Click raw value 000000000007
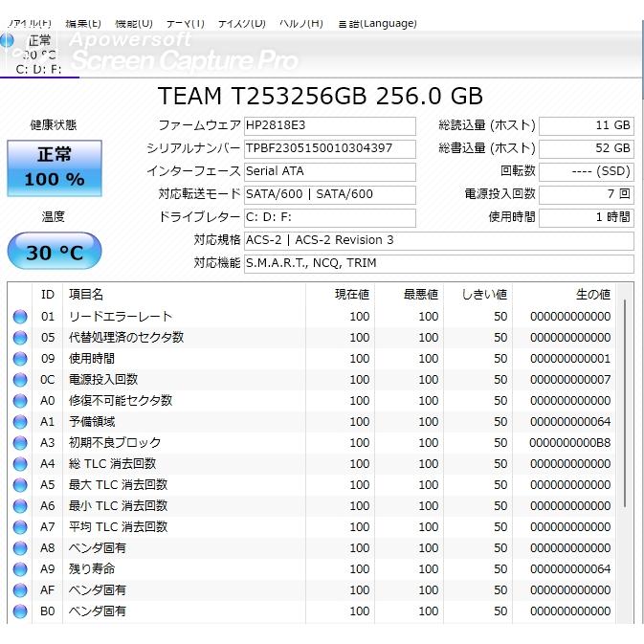644x644 pixels. [x=570, y=380]
